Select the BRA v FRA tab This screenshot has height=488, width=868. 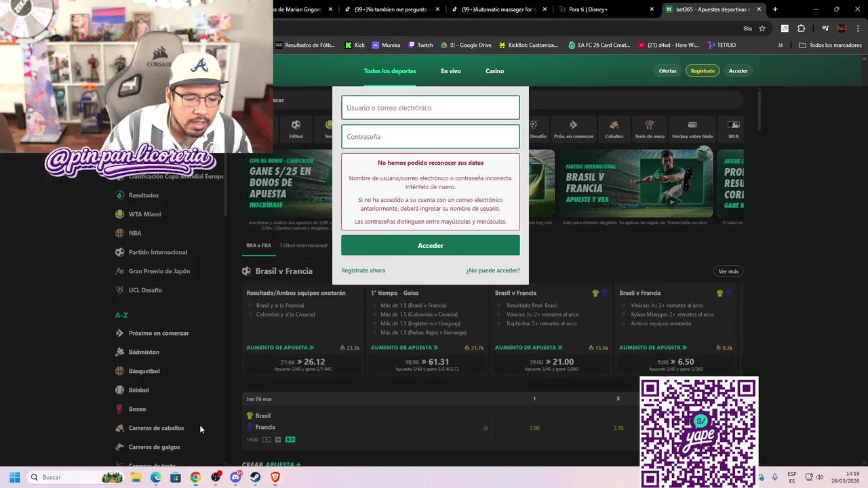click(x=258, y=245)
